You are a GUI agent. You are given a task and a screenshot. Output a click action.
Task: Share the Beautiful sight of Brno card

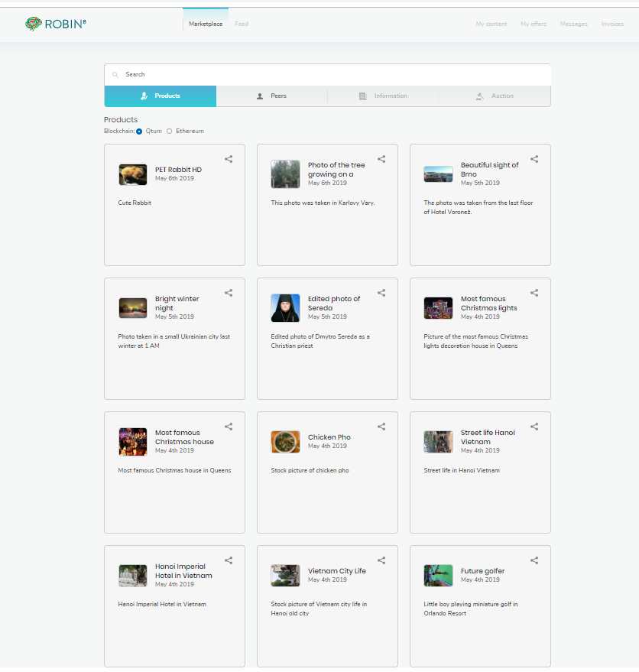[x=534, y=159]
